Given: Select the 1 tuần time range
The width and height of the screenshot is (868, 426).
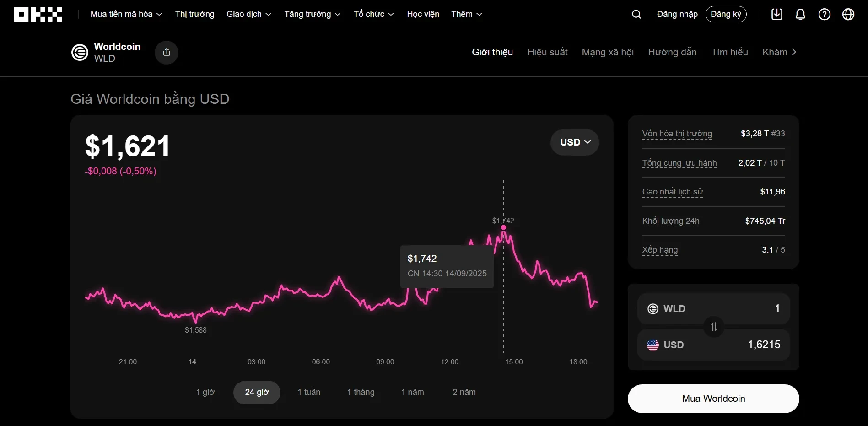Looking at the screenshot, I should 309,392.
